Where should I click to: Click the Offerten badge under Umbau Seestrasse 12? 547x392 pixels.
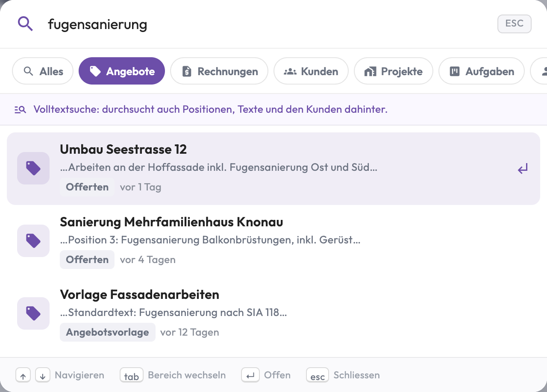click(x=87, y=187)
